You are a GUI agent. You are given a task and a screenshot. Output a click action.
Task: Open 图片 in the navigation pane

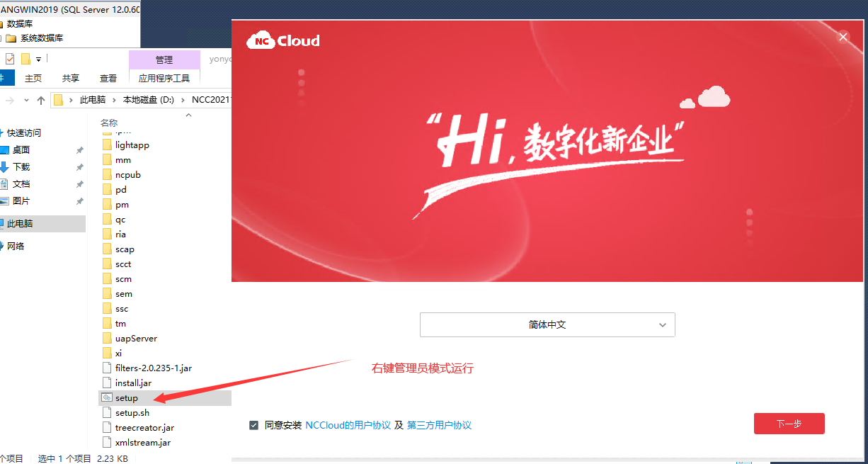point(21,200)
